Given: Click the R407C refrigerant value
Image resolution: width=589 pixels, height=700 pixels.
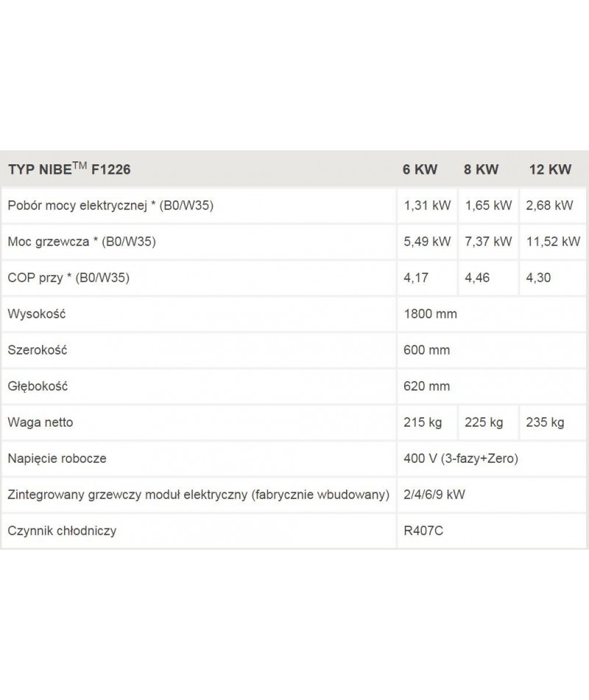Looking at the screenshot, I should (x=423, y=531).
